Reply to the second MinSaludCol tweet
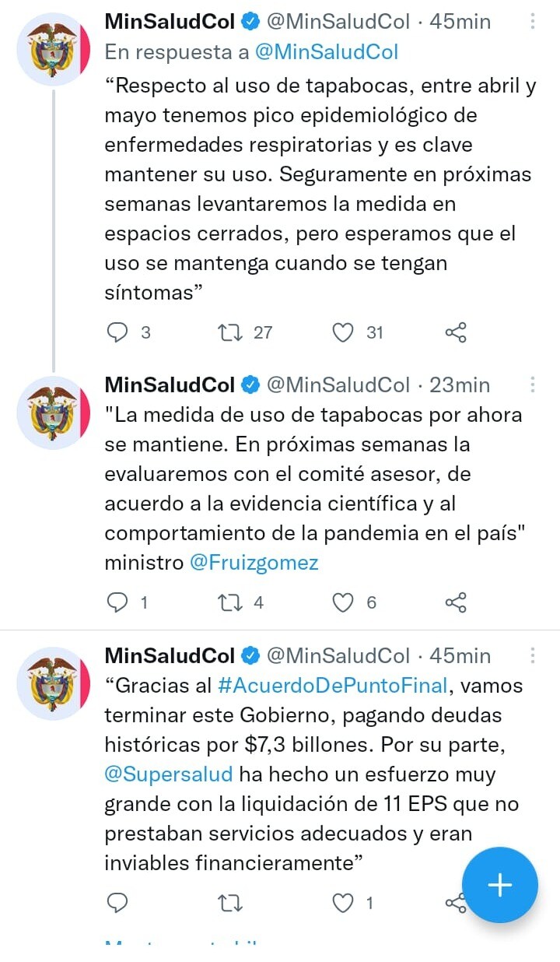This screenshot has width=560, height=962. point(118,602)
